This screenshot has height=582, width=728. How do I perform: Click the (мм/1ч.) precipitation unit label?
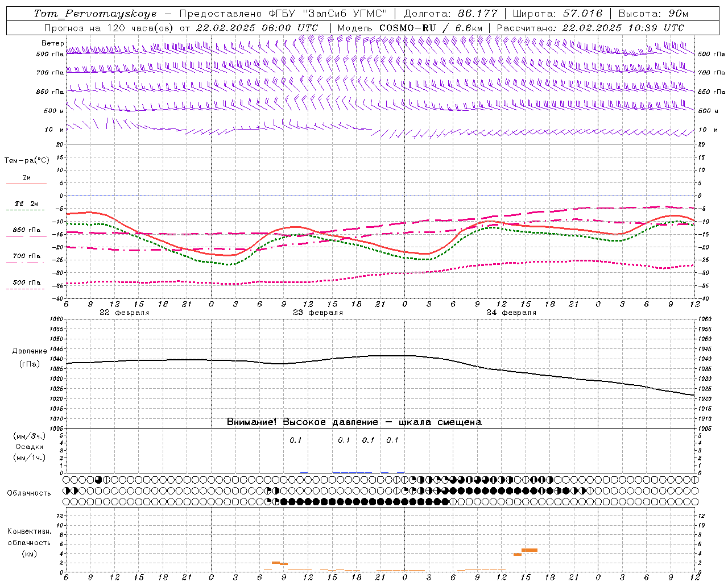pyautogui.click(x=30, y=458)
